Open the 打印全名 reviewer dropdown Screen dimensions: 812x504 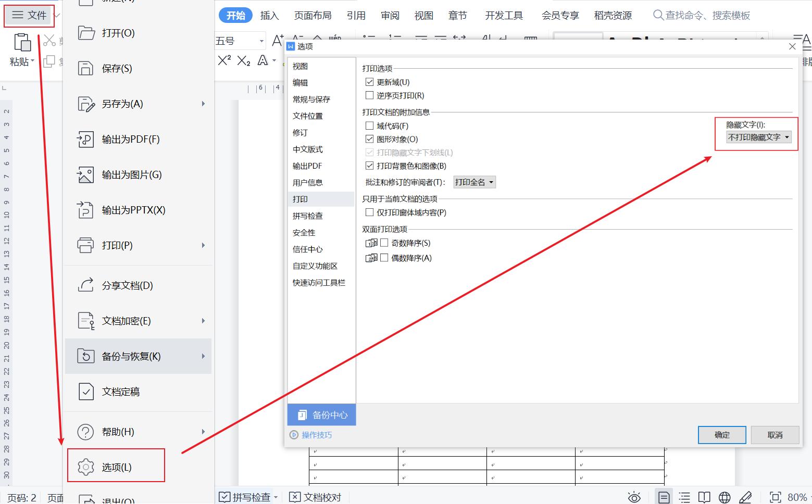pos(474,182)
